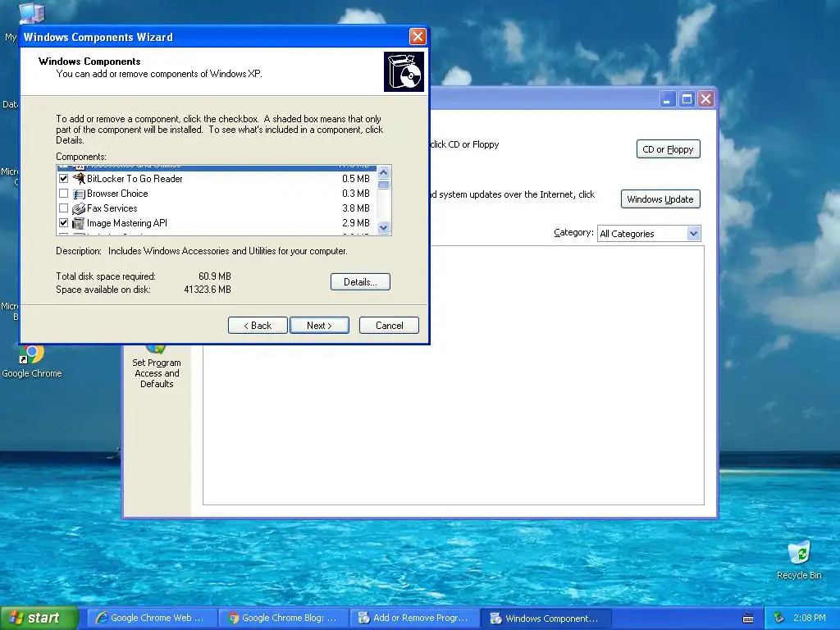Uncheck the Image Mastering API checkbox

64,223
